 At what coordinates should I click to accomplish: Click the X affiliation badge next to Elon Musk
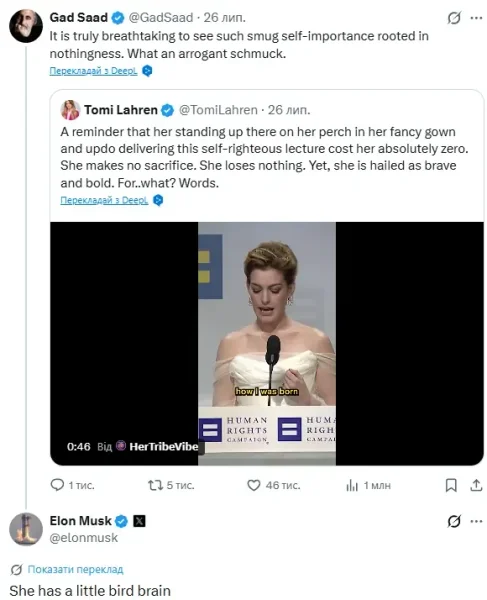pos(139,521)
